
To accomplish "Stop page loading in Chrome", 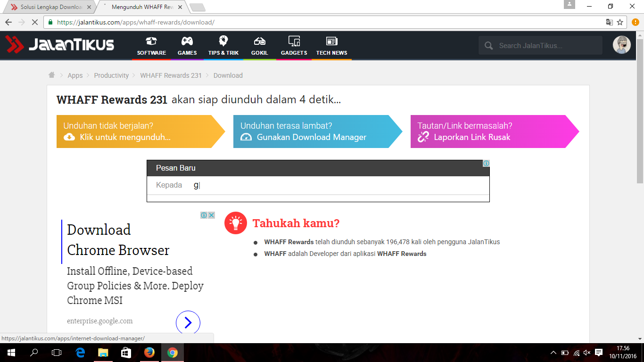I will 36,22.
